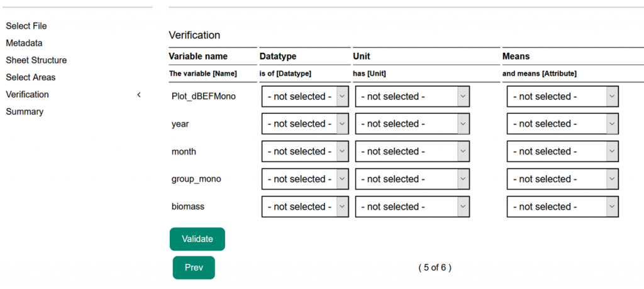Click the Verification sidebar item
The width and height of the screenshot is (644, 289).
point(28,95)
